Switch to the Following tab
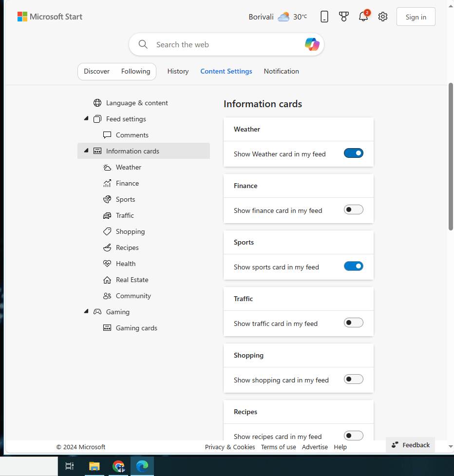Viewport: 454px width, 476px height. coord(135,71)
